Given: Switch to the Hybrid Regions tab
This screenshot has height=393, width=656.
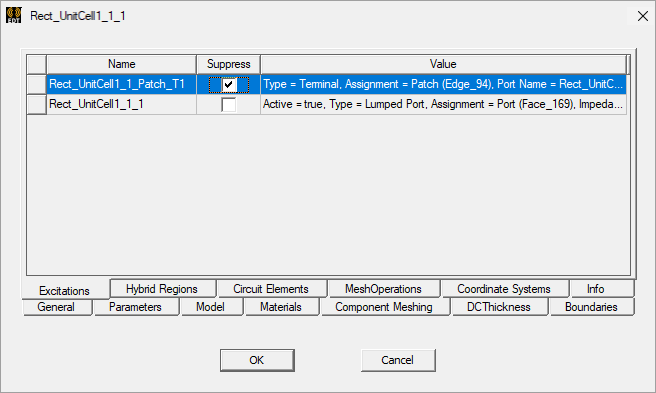Looking at the screenshot, I should coord(162,289).
